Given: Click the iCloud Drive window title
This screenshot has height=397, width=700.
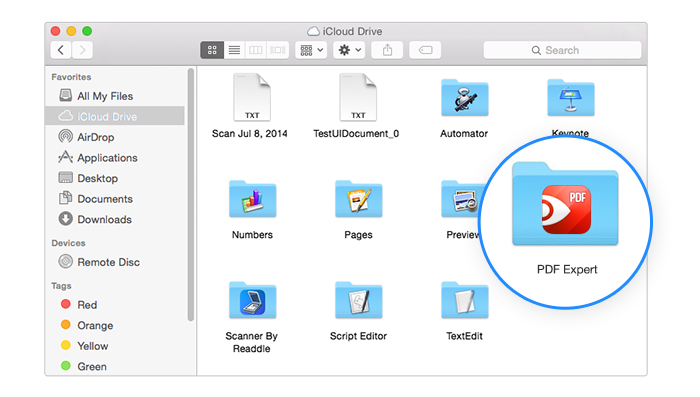Looking at the screenshot, I should pos(345,31).
